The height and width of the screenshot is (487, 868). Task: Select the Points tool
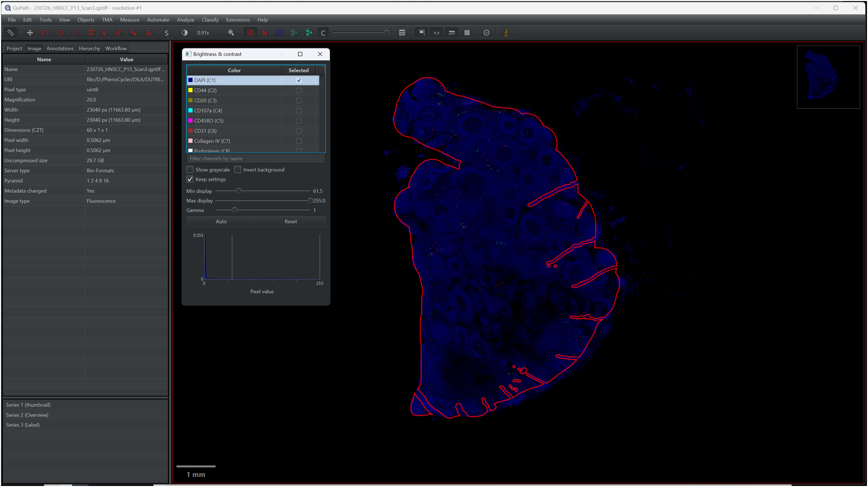click(149, 33)
